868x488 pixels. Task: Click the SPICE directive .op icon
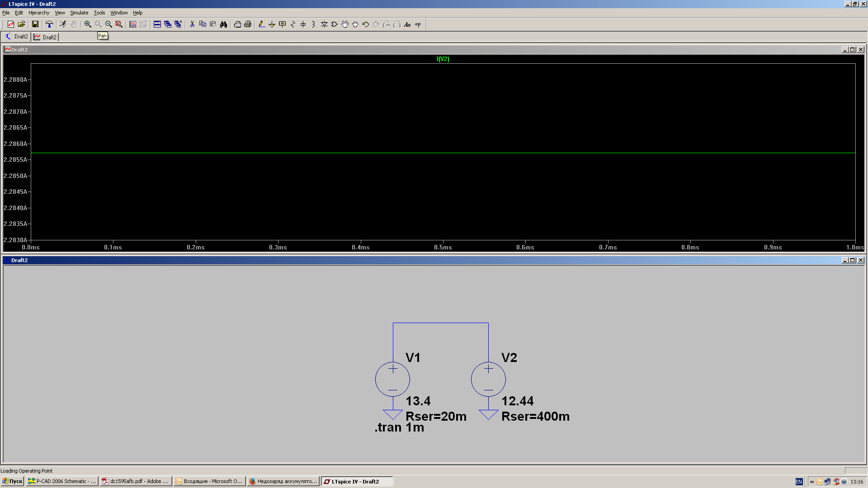[x=418, y=24]
